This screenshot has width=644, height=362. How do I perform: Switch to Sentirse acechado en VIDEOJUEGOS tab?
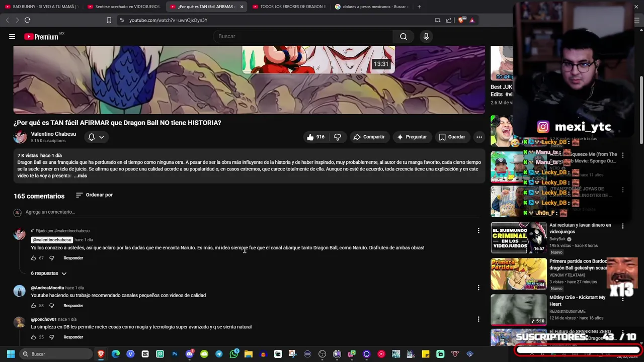(x=124, y=7)
